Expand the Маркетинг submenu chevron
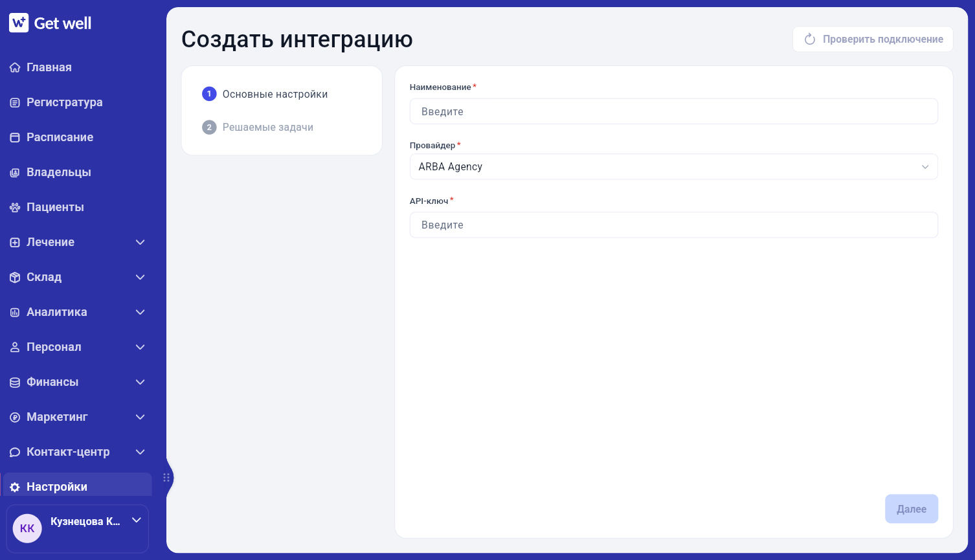The height and width of the screenshot is (560, 975). [140, 417]
